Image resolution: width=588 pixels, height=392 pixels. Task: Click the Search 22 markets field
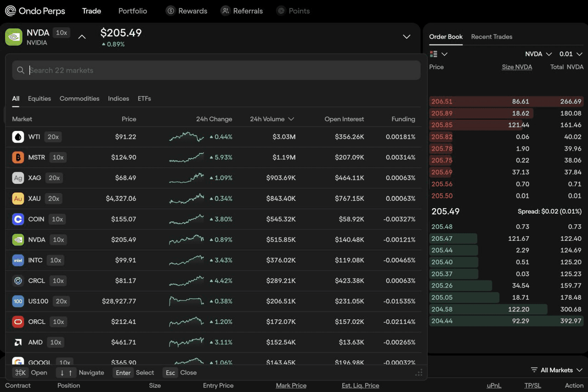pos(216,70)
